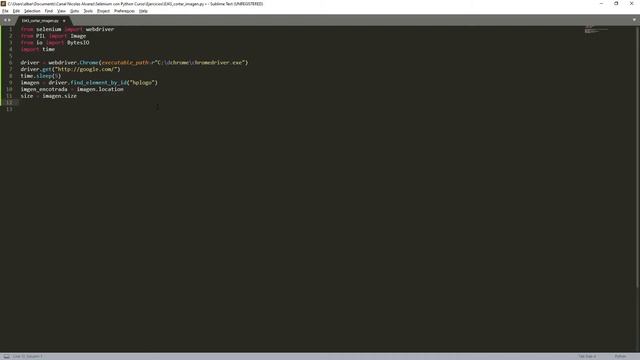Image resolution: width=640 pixels, height=360 pixels.
Task: Open Python syntax selector in status bar
Action: [620, 356]
